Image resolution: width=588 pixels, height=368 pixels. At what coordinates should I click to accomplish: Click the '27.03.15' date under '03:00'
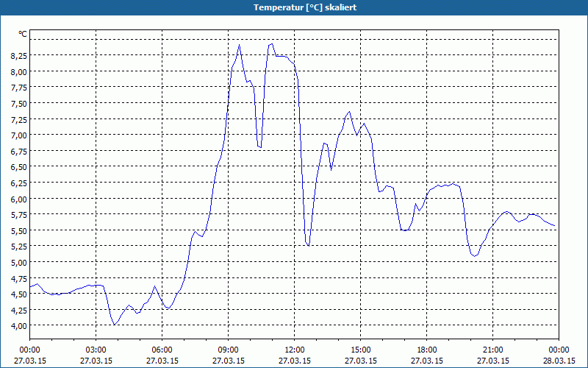point(96,361)
